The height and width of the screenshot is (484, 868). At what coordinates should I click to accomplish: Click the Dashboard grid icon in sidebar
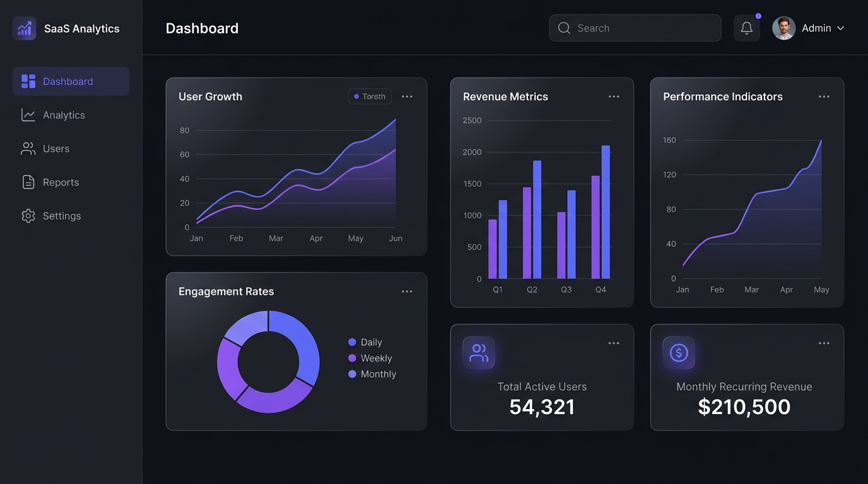[x=28, y=81]
